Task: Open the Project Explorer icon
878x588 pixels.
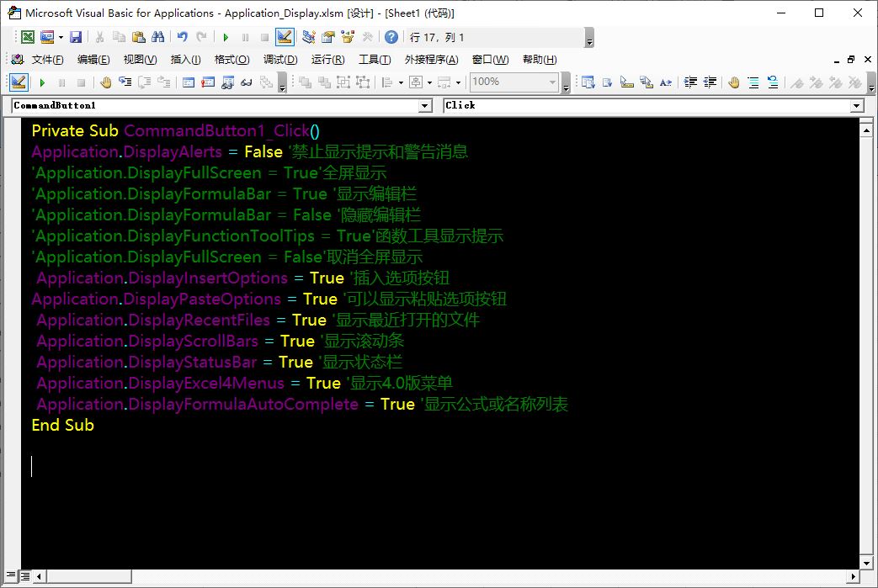Action: pos(309,38)
